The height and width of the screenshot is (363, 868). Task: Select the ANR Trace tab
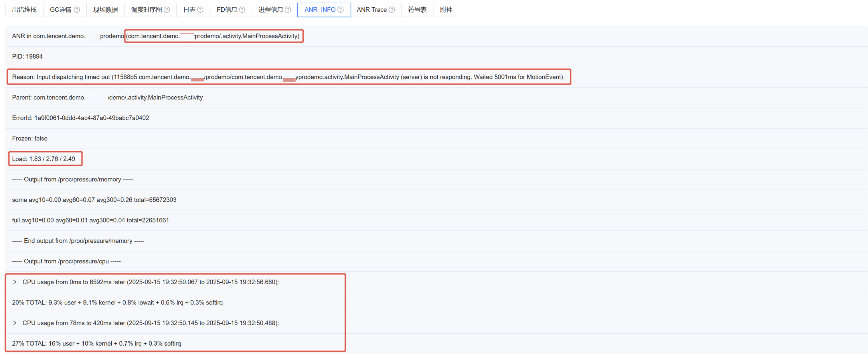point(371,10)
